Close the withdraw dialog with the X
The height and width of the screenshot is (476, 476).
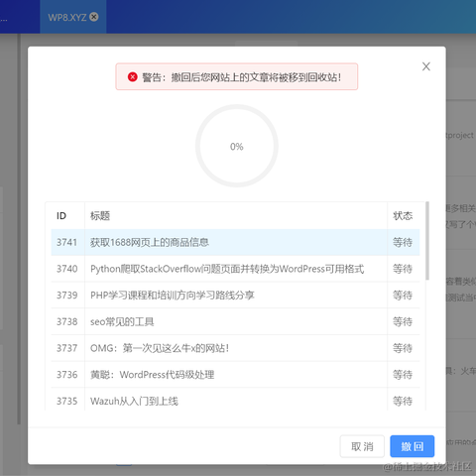(426, 66)
